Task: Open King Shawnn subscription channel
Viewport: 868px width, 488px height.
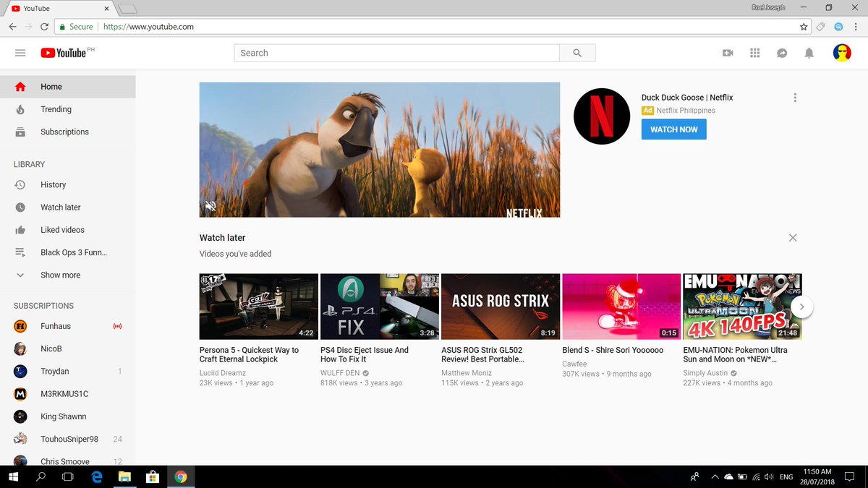Action: (x=67, y=416)
